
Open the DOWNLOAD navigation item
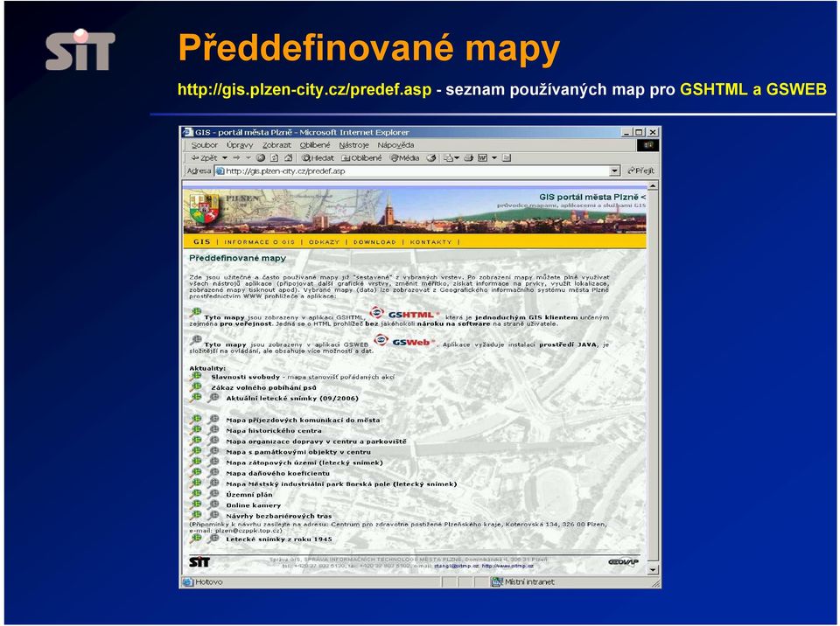coord(374,242)
